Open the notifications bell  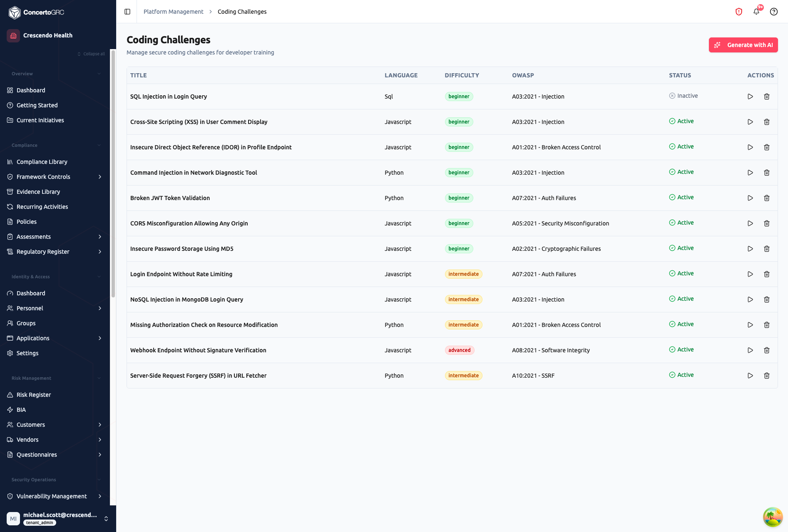(756, 12)
